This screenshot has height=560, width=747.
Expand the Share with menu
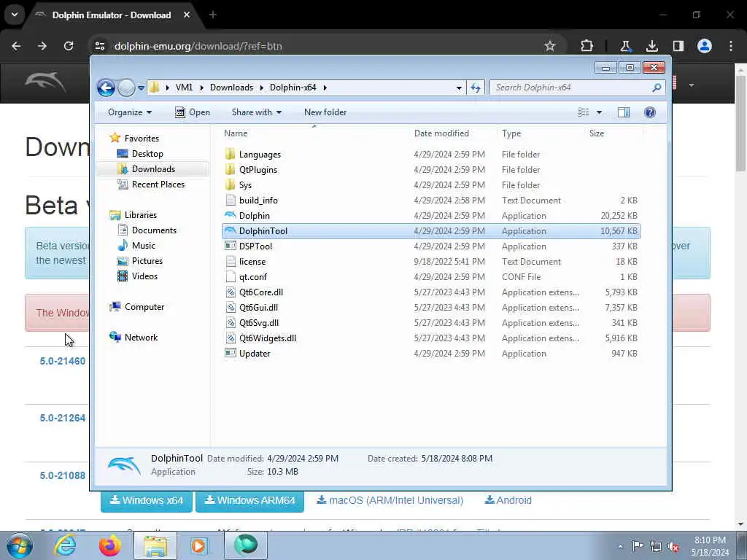point(257,112)
